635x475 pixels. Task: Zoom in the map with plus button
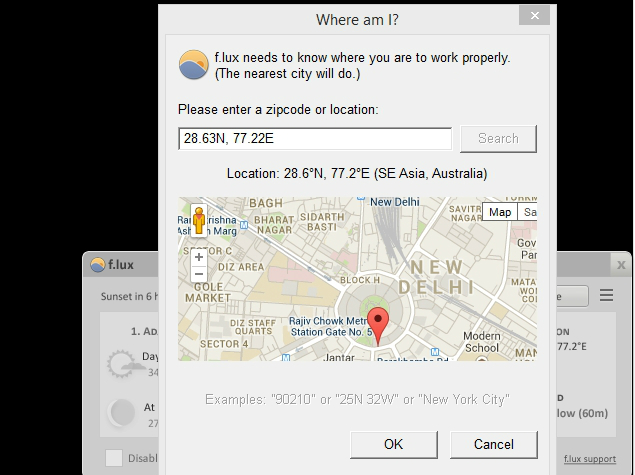point(199,257)
